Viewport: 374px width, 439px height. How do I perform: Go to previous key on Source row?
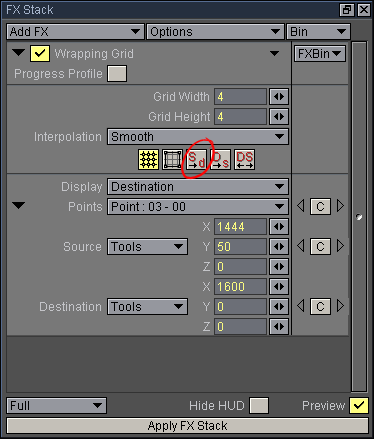(x=301, y=246)
